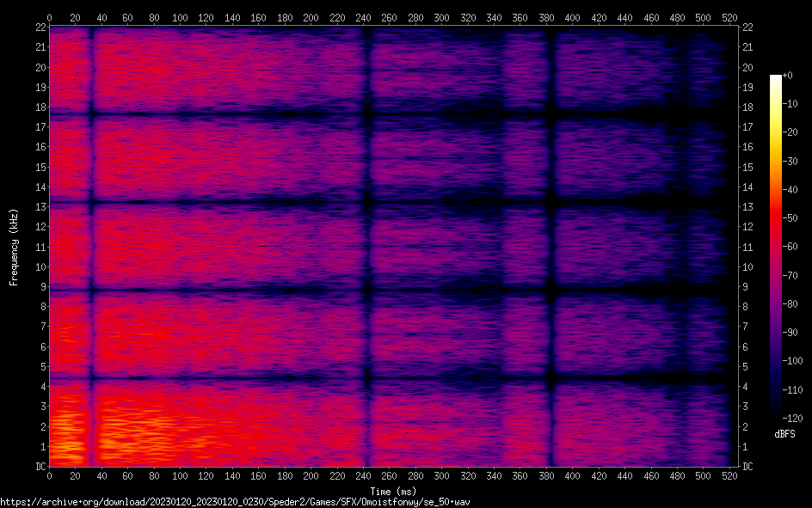Select the 9 kHz label on the right axis
The height and width of the screenshot is (508, 812).
(747, 287)
